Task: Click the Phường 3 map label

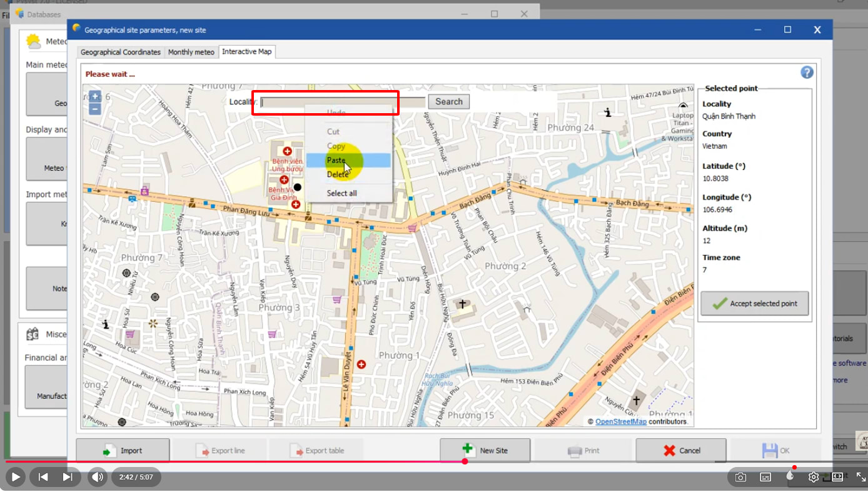Action: point(280,308)
